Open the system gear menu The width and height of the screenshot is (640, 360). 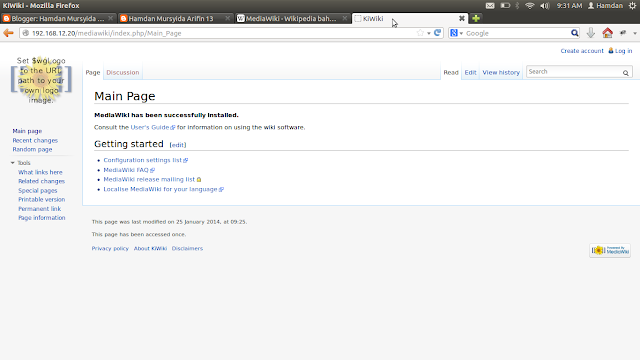point(632,6)
